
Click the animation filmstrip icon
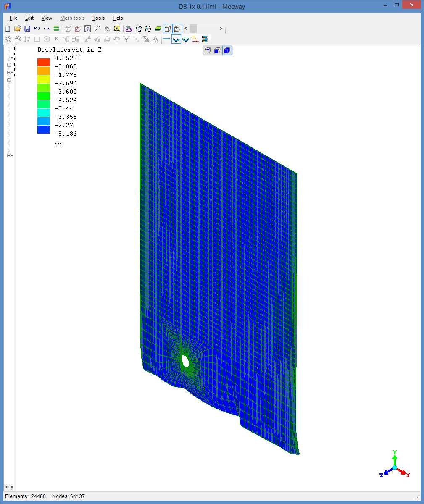(205, 39)
